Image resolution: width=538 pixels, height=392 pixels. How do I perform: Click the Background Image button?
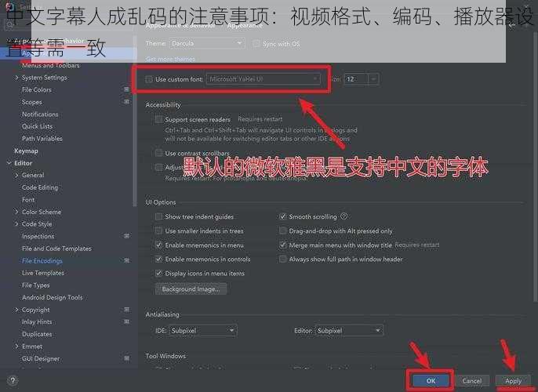tap(191, 289)
